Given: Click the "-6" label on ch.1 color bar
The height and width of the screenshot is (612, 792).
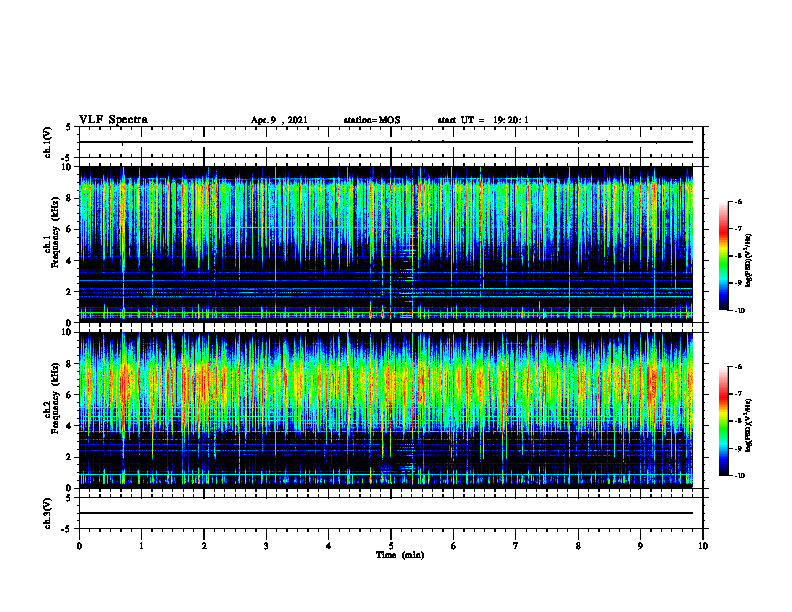Looking at the screenshot, I should pyautogui.click(x=739, y=202).
